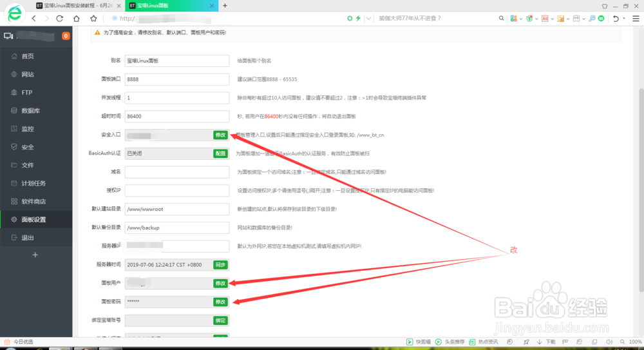This screenshot has height=350, width=644.
Task: Open the browser hamburger menu
Action: click(636, 19)
